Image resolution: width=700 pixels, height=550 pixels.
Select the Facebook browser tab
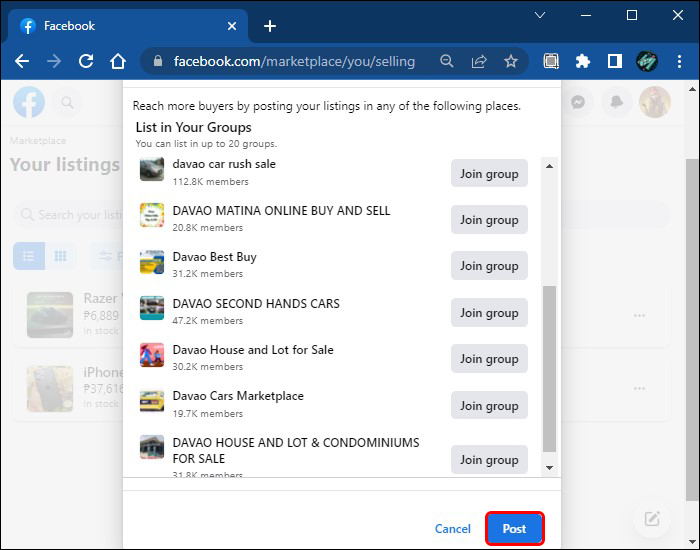tap(120, 26)
